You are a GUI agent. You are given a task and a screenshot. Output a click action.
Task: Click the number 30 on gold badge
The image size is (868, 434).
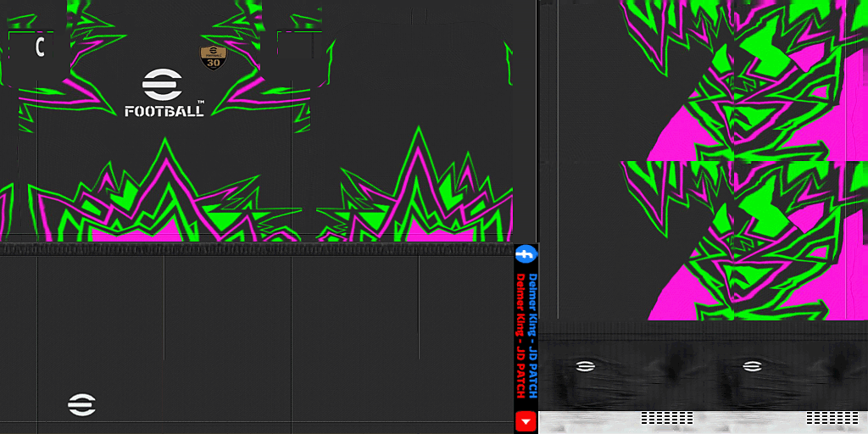(x=213, y=63)
